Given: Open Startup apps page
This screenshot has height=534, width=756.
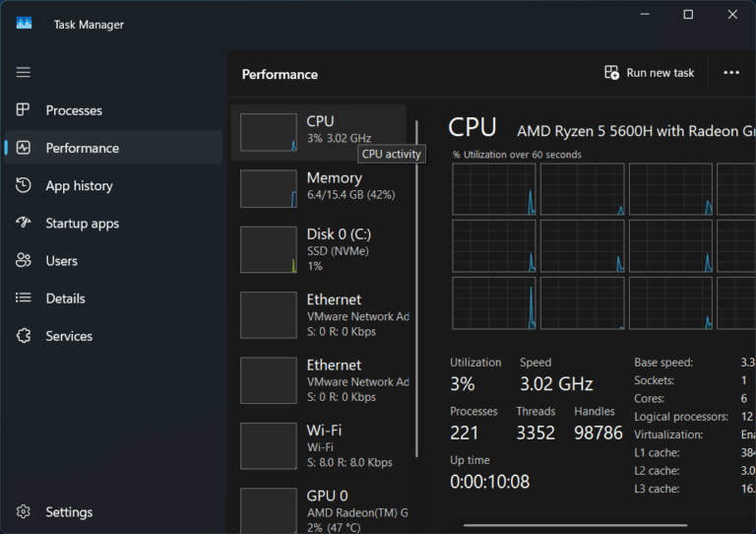Looking at the screenshot, I should (x=113, y=224).
